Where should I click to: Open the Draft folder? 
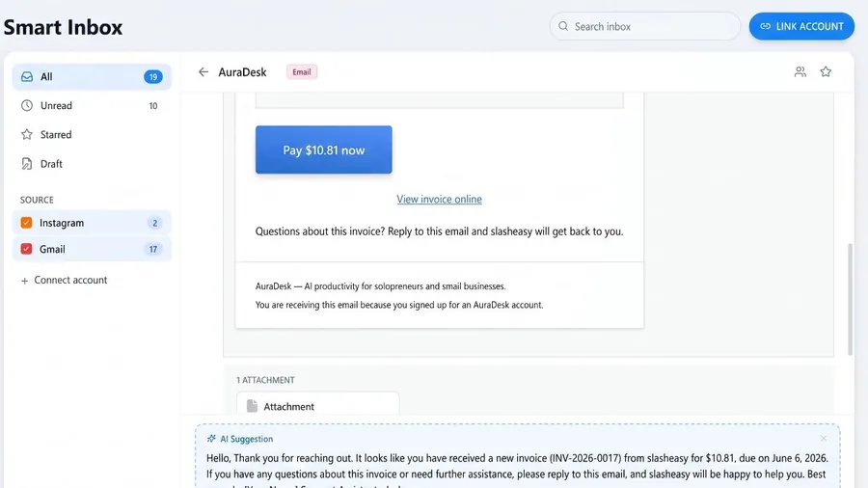point(92,164)
